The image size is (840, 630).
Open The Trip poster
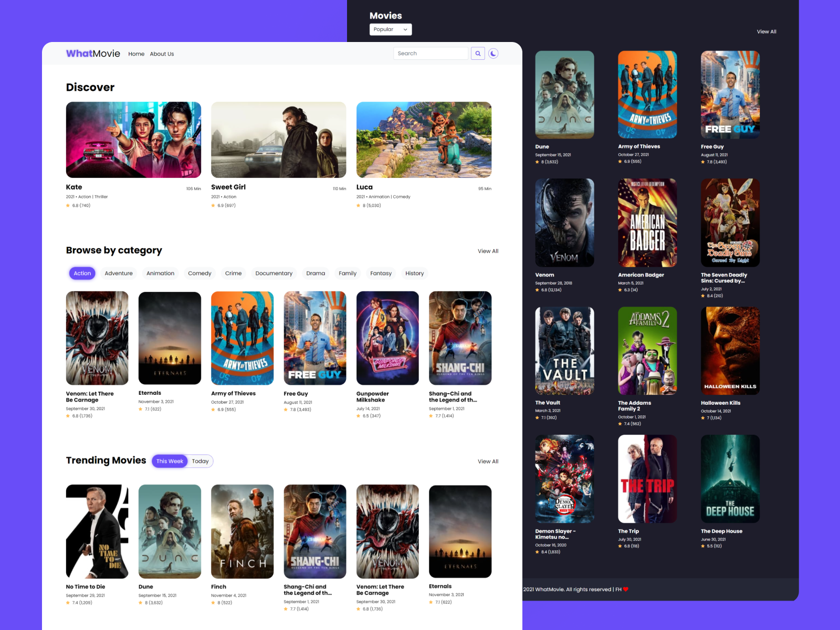click(x=647, y=479)
